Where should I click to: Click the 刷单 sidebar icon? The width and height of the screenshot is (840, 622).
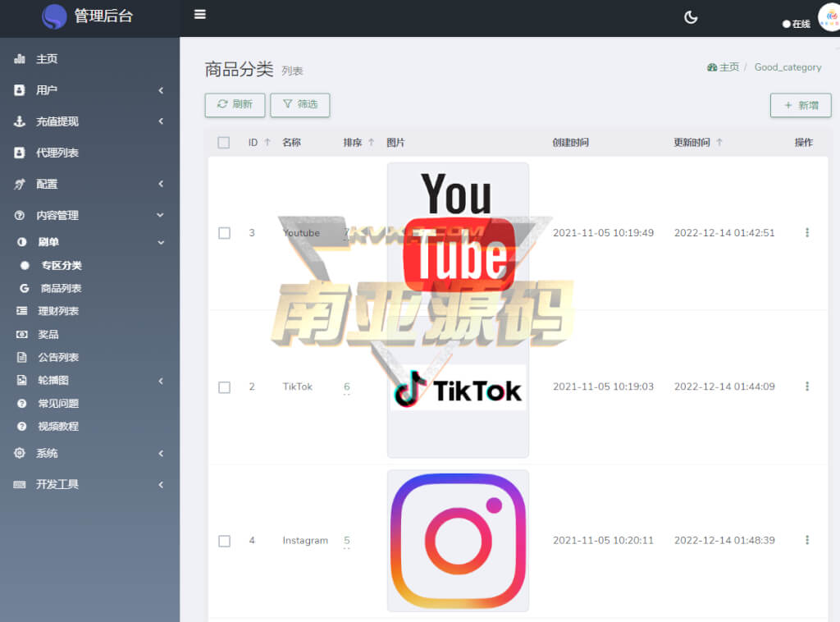(22, 242)
